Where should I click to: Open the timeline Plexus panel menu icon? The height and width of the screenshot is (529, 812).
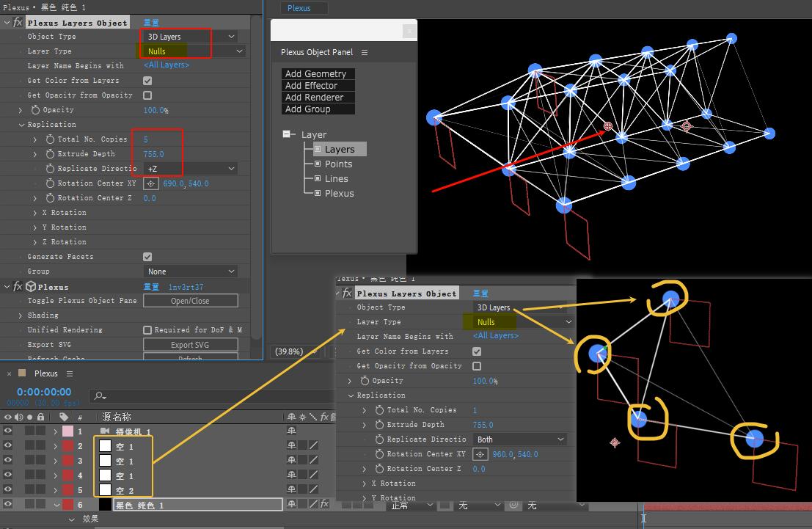point(70,373)
